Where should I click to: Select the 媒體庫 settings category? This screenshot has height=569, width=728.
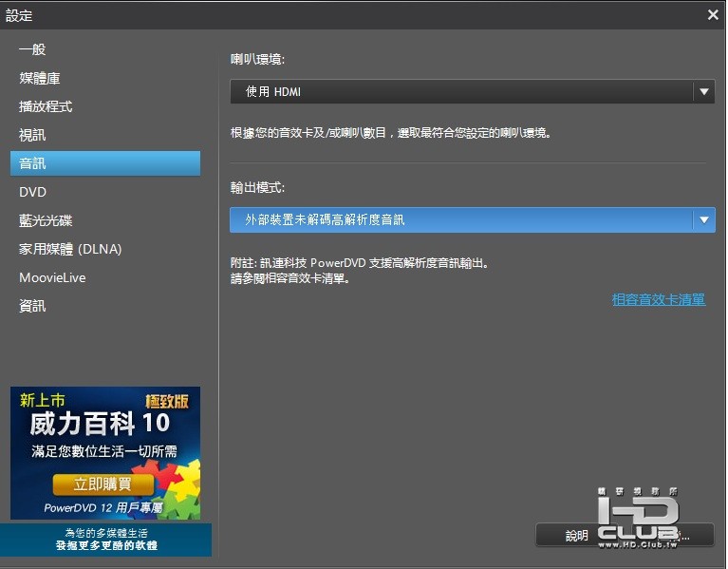(x=40, y=78)
